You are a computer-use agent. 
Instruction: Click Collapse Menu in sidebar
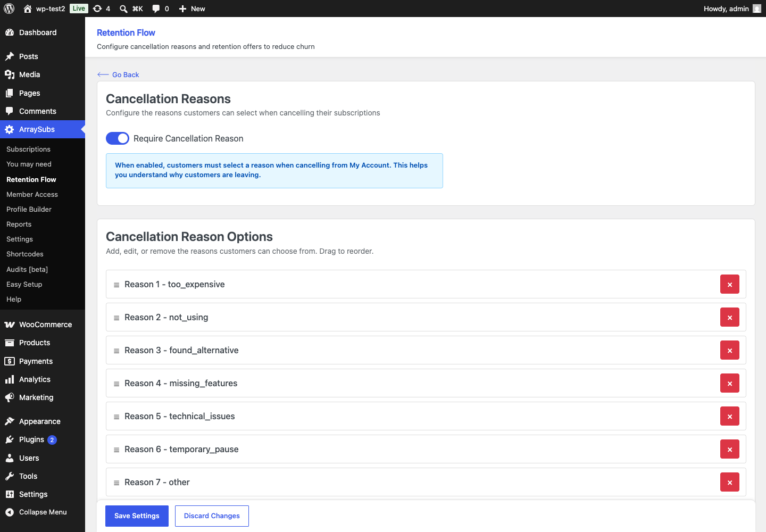[43, 512]
